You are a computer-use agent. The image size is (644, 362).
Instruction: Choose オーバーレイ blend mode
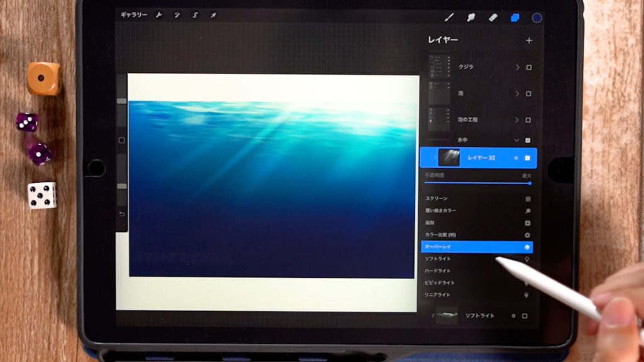click(x=477, y=246)
